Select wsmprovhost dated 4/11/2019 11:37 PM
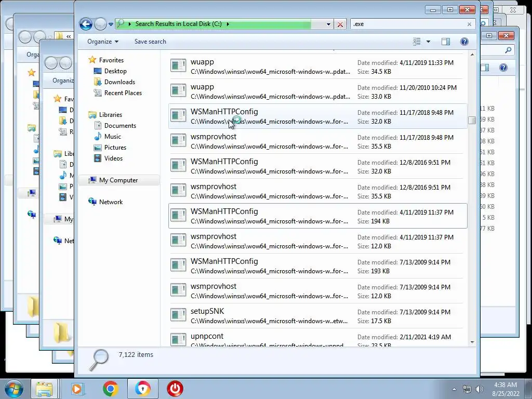532x399 pixels. point(317,241)
